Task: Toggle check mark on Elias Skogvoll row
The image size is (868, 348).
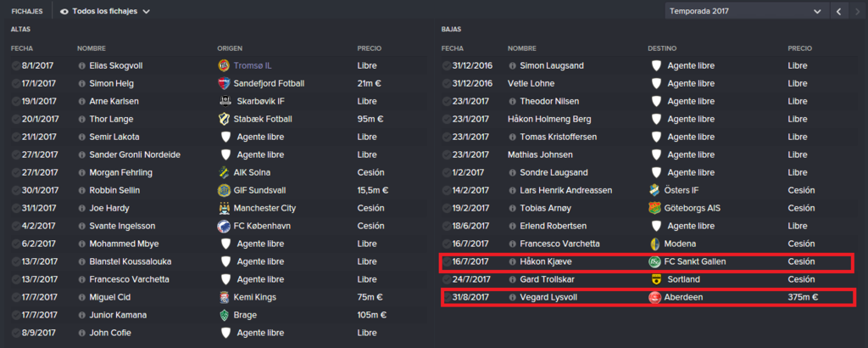Action: tap(15, 65)
